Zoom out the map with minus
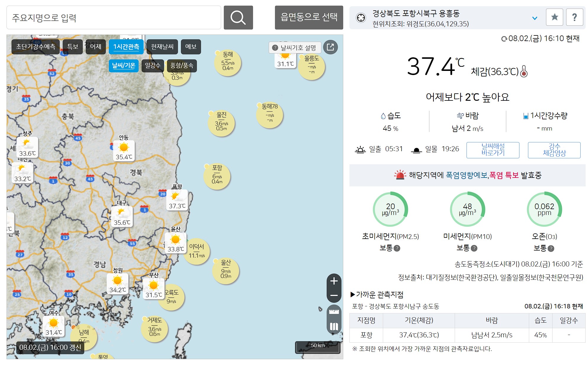Image resolution: width=588 pixels, height=366 pixels. click(x=334, y=295)
